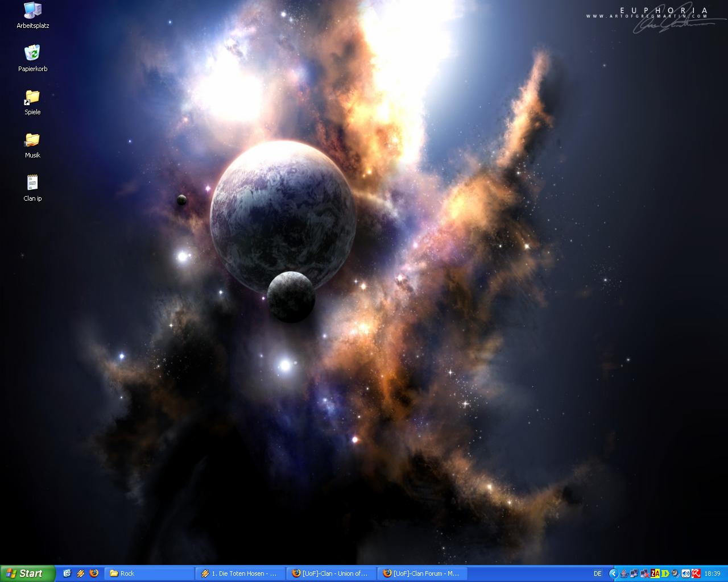This screenshot has height=582, width=728.
Task: Select the Spiele folder shortcut
Action: pyautogui.click(x=32, y=97)
